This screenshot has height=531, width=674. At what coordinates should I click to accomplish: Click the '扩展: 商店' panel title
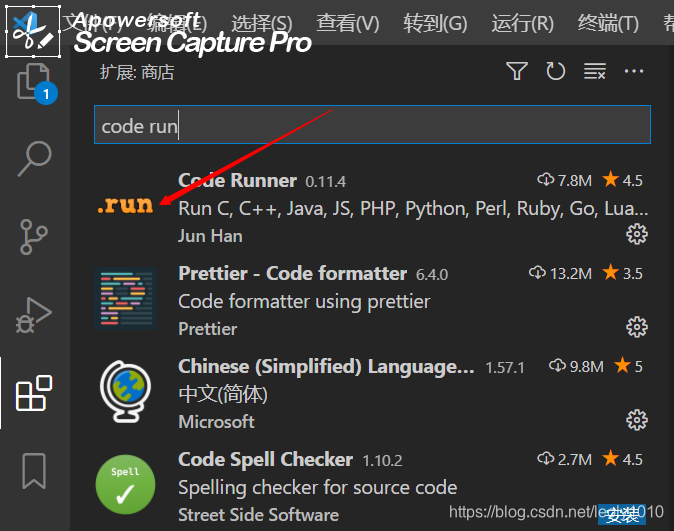(137, 72)
